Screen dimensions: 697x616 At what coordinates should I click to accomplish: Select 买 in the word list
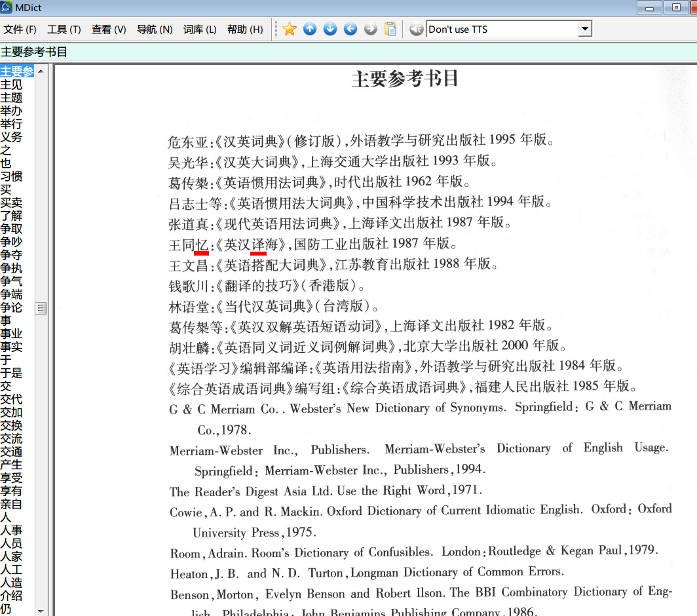6,189
